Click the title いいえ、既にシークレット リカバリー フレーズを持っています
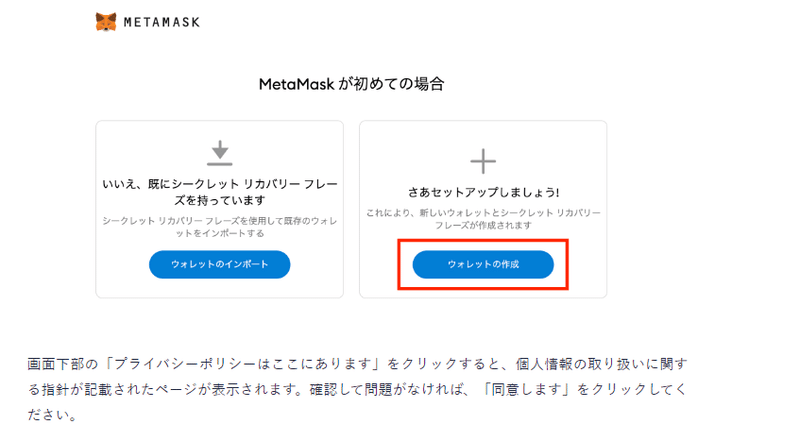The height and width of the screenshot is (440, 800). [219, 192]
